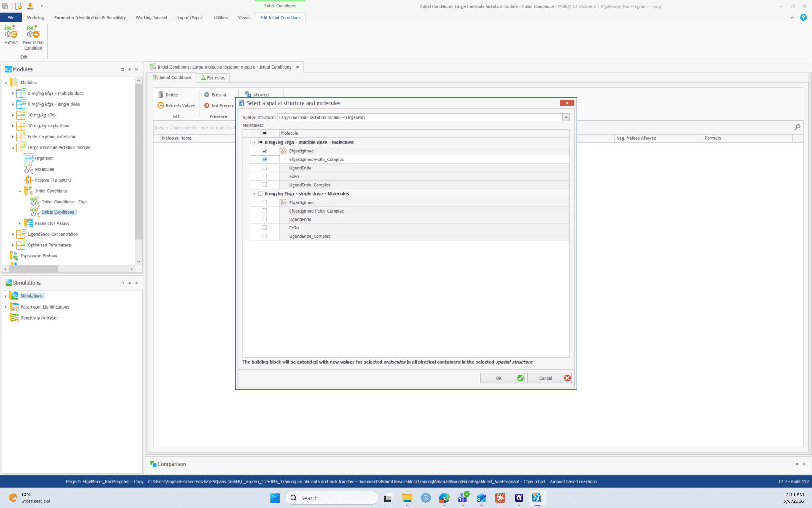Uncheck Efgartigimod under multiple dose
The image size is (812, 508).
tap(265, 151)
